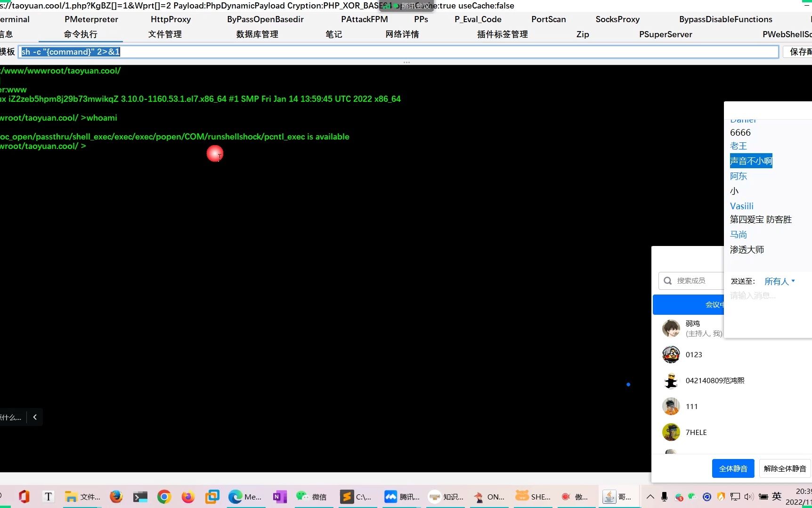The height and width of the screenshot is (508, 812).
Task: Launch Firefox from the taskbar
Action: [x=116, y=496]
